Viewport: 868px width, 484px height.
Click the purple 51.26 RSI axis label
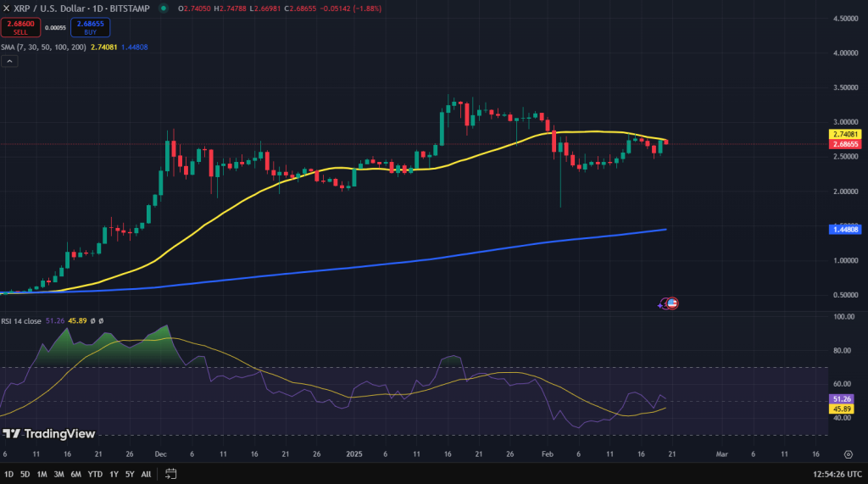842,398
